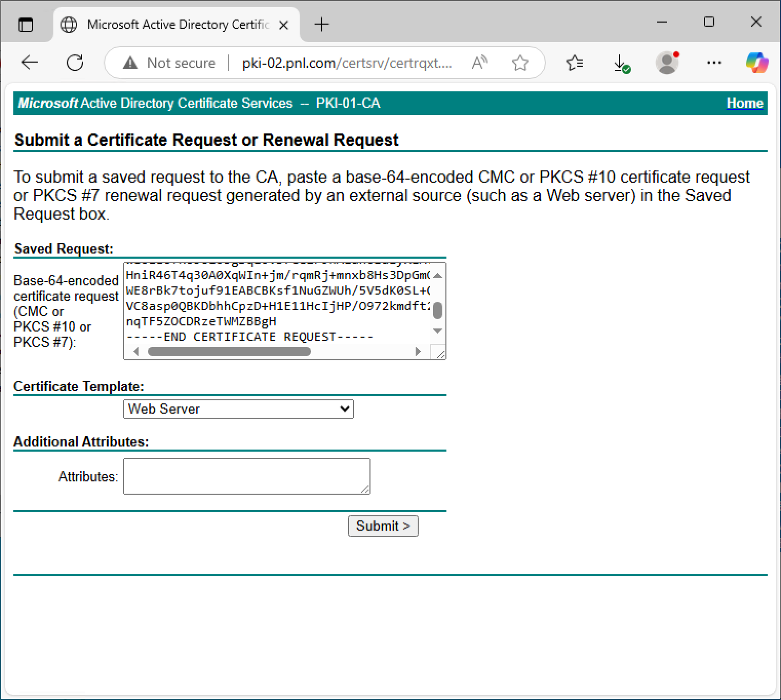The height and width of the screenshot is (700, 781).
Task: Click the Saved Request scroll down arrow
Action: tap(438, 331)
